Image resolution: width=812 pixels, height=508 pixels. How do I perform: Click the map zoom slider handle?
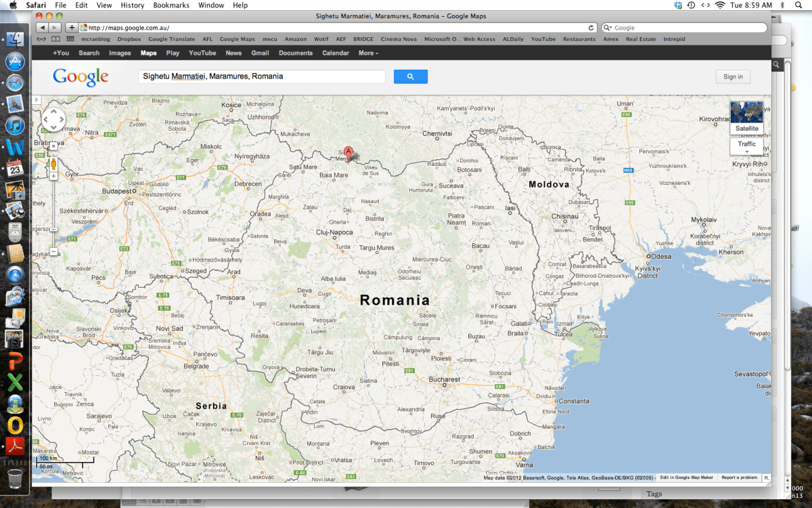pos(53,230)
